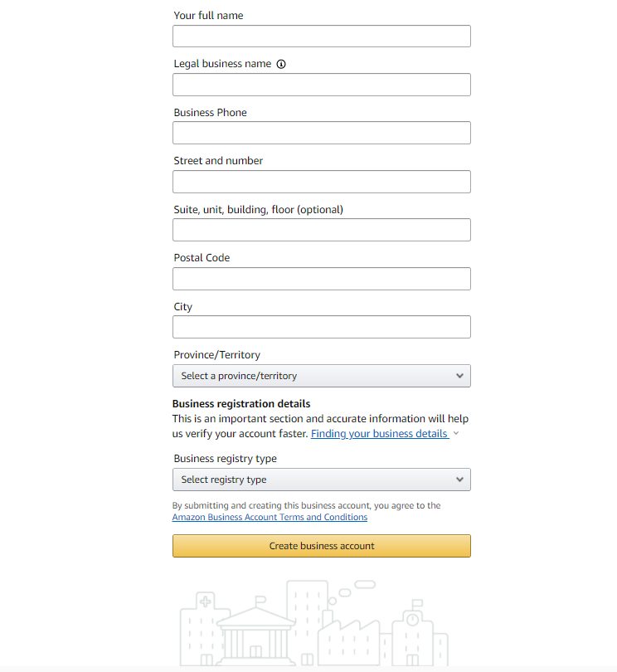
Task: Open the Select registry type dropdown
Action: click(321, 480)
